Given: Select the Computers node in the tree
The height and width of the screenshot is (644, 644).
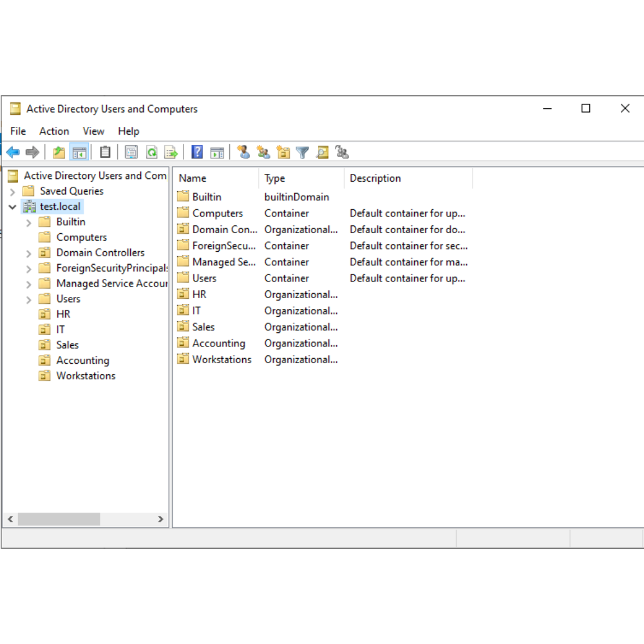Looking at the screenshot, I should [x=81, y=237].
